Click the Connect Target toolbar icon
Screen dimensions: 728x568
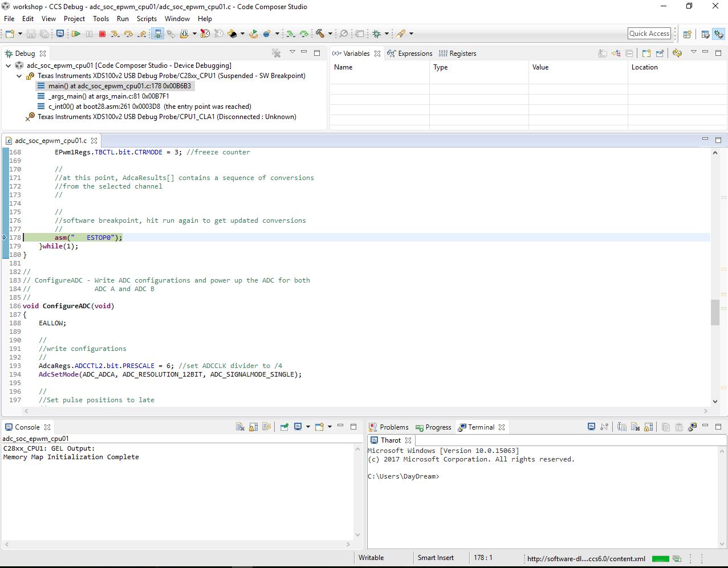(x=170, y=34)
